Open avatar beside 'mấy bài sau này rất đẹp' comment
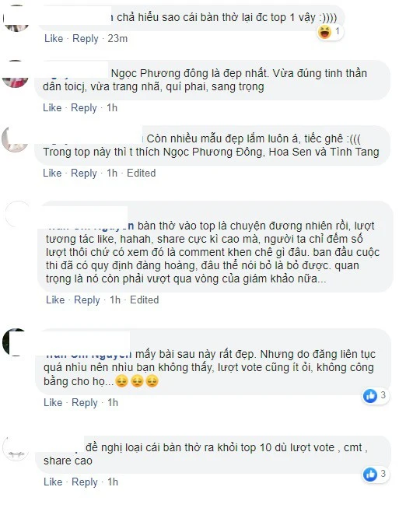420x515 pixels. 16,342
